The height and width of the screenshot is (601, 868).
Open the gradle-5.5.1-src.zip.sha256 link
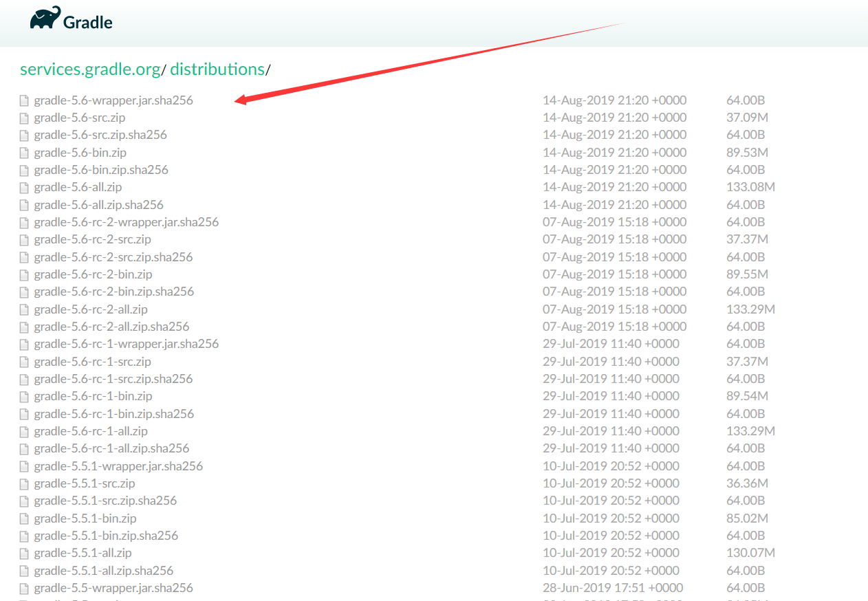(x=105, y=501)
